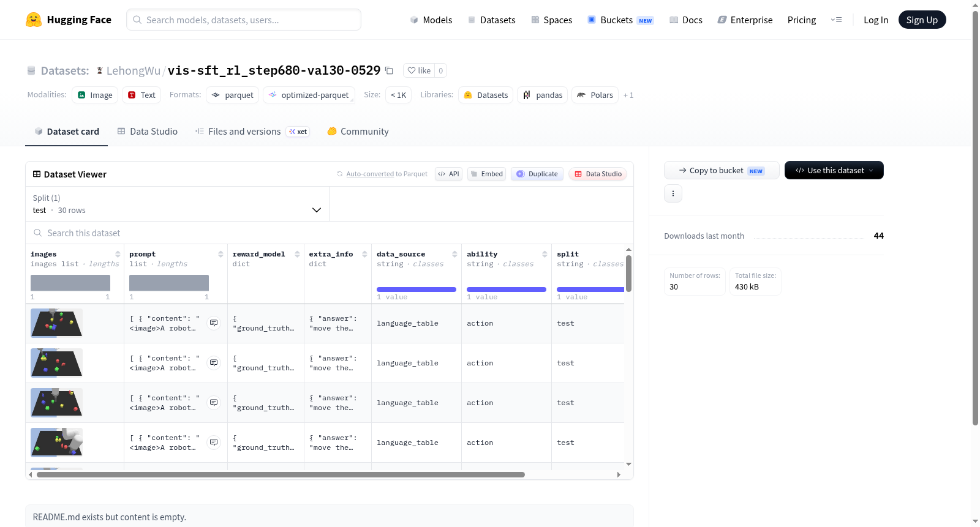Image resolution: width=980 pixels, height=527 pixels.
Task: Open the Files and versions tab
Action: coord(252,132)
